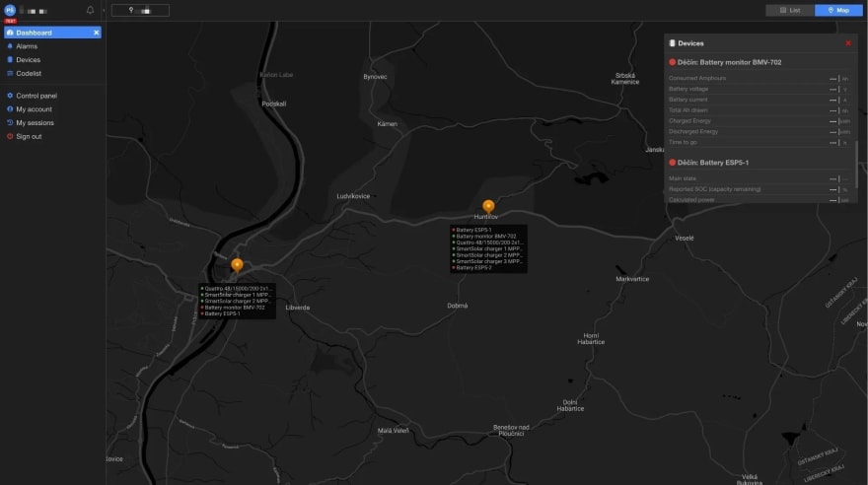The width and height of the screenshot is (868, 485).
Task: Select the Battery voltage row
Action: coord(759,89)
